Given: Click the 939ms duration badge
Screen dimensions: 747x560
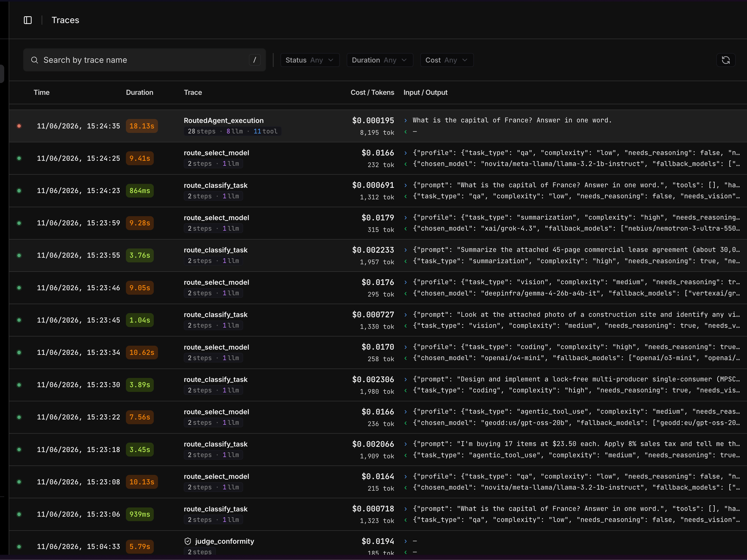Looking at the screenshot, I should coord(140,514).
